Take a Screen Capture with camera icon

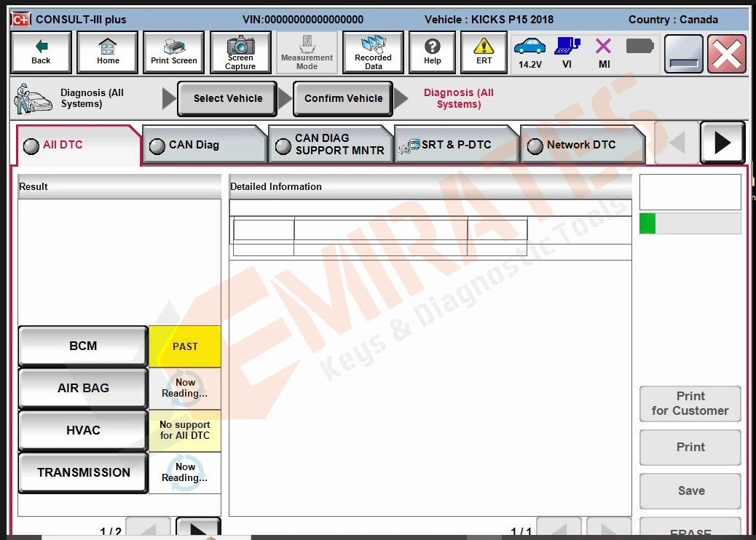pos(240,53)
